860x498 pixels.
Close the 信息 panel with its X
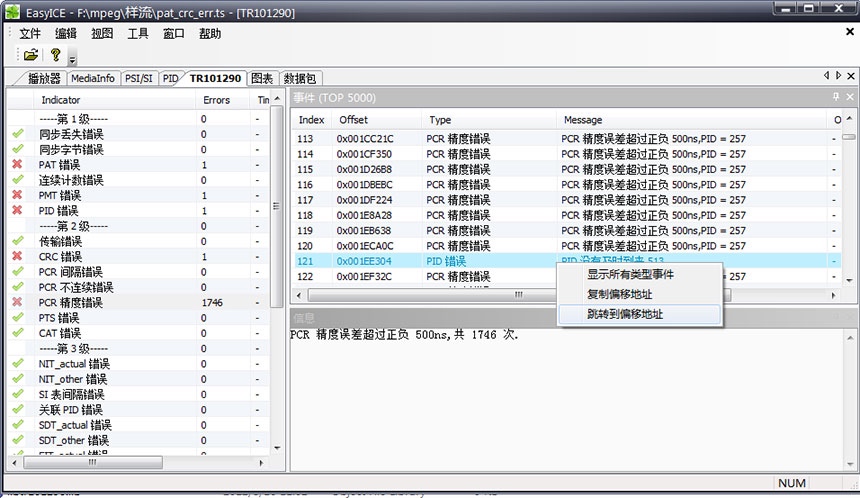coord(850,318)
